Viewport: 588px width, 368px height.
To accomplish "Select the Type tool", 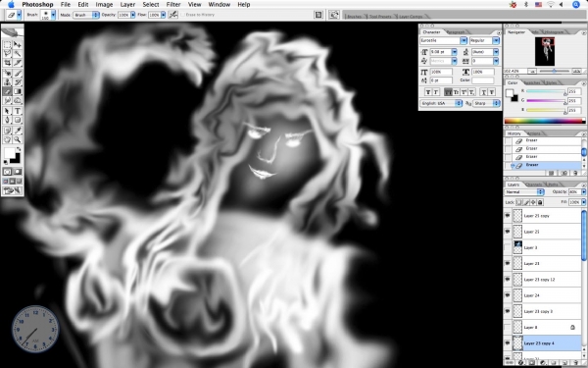I will click(18, 111).
